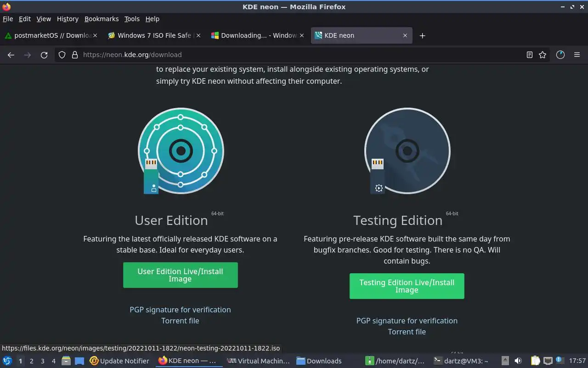
Task: Open the clipboard manager tray icon
Action: (x=536, y=361)
